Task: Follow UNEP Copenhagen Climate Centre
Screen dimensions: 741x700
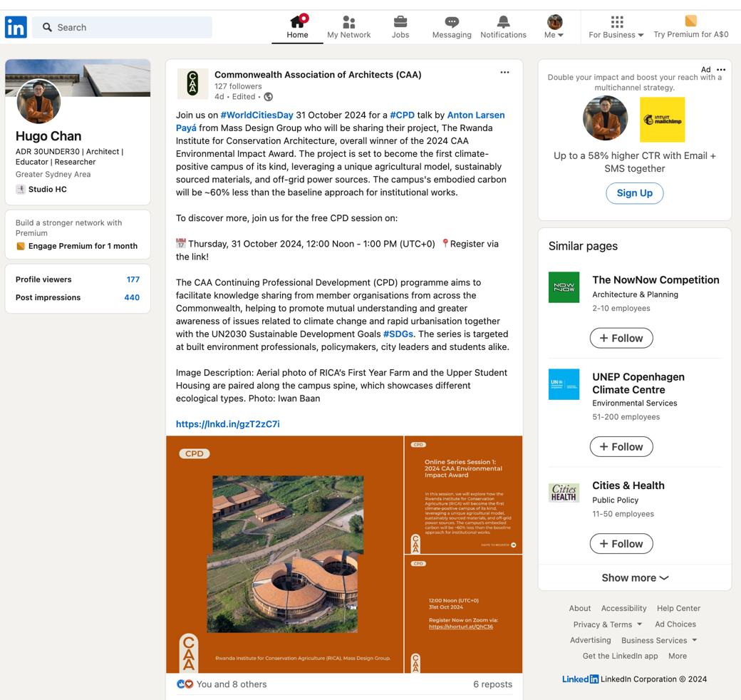Action: [x=621, y=447]
